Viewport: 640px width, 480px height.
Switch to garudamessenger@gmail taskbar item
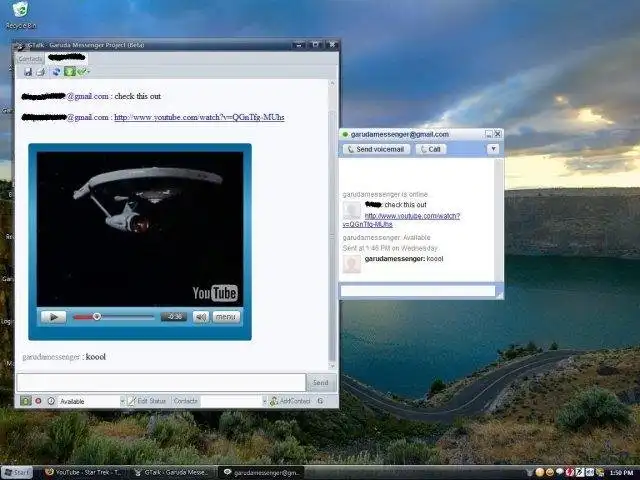[261, 473]
